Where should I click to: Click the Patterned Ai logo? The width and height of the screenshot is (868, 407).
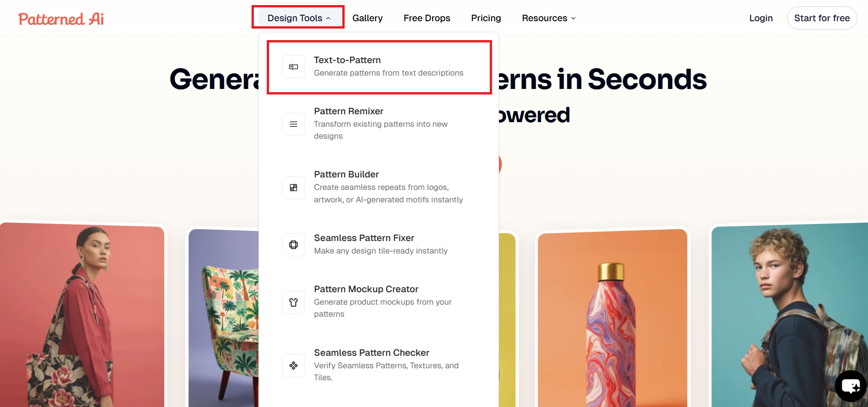[61, 19]
